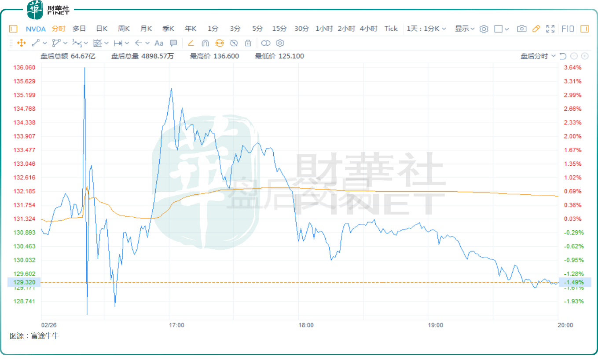Viewport: 598px width, 364px height.
Task: Click the -1.49% change label
Action: (x=575, y=282)
